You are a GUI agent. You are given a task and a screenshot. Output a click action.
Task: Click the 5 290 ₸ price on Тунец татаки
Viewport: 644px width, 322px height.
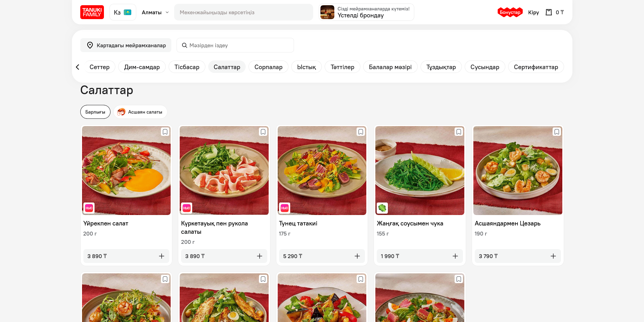293,256
